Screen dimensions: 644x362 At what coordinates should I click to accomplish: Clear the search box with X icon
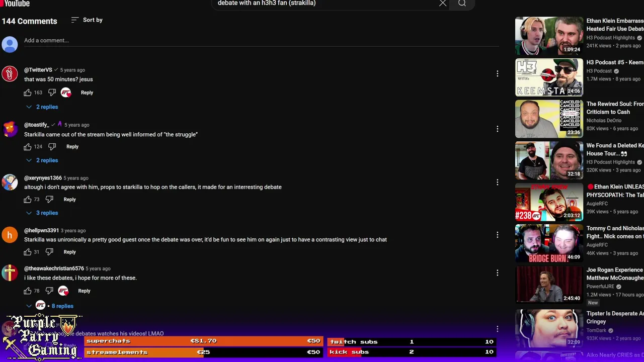[443, 4]
